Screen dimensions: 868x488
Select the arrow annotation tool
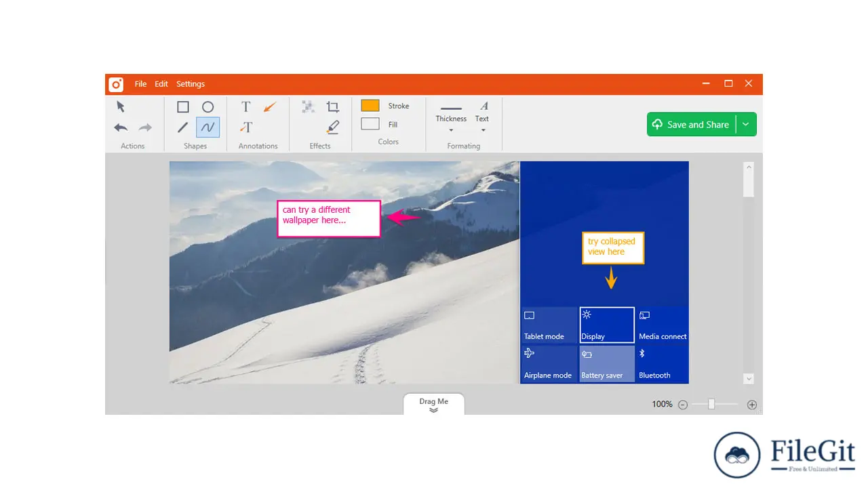(270, 107)
